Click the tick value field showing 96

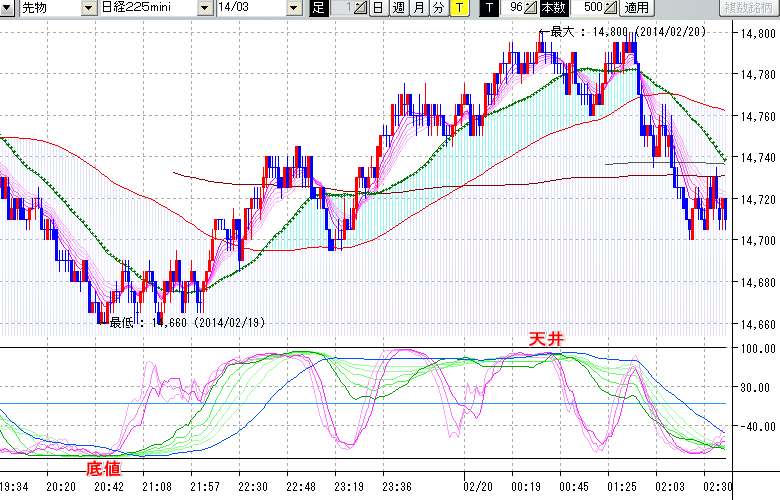[x=512, y=7]
